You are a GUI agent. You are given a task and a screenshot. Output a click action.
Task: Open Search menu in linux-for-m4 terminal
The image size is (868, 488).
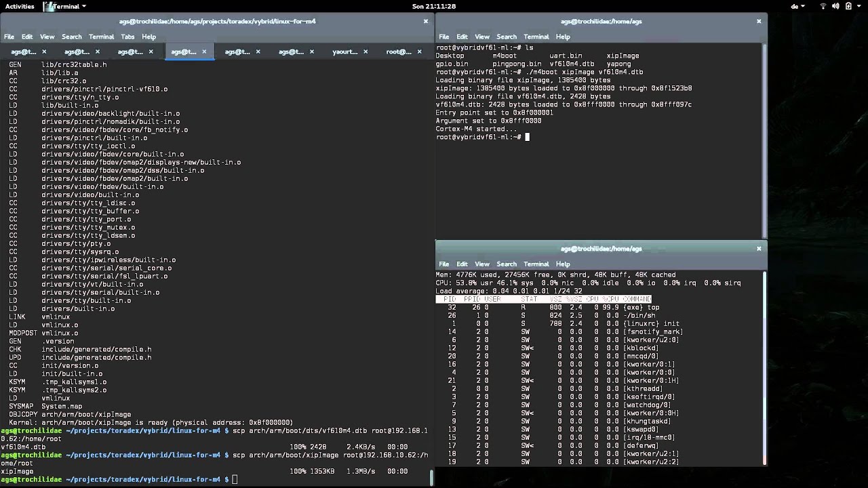coord(71,37)
